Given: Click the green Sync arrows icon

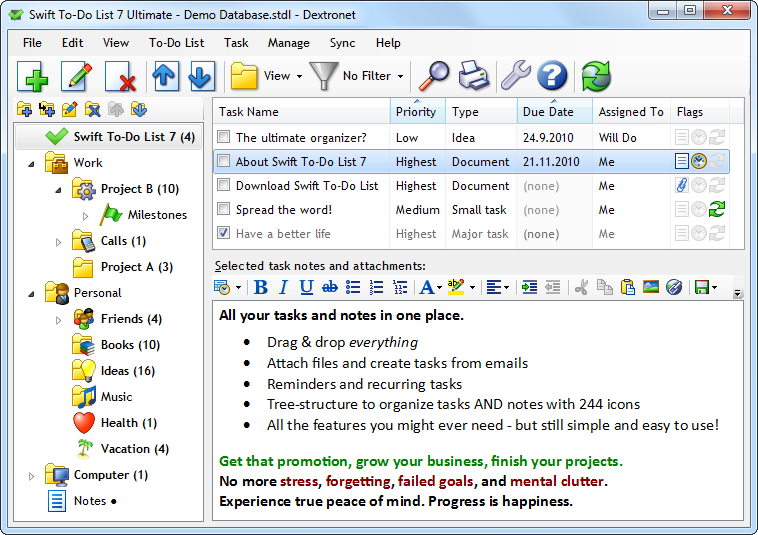Looking at the screenshot, I should 597,76.
